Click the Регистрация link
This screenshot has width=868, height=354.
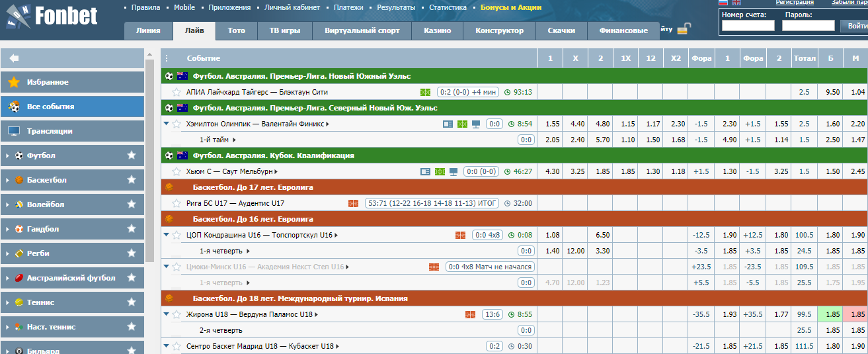pos(795,3)
